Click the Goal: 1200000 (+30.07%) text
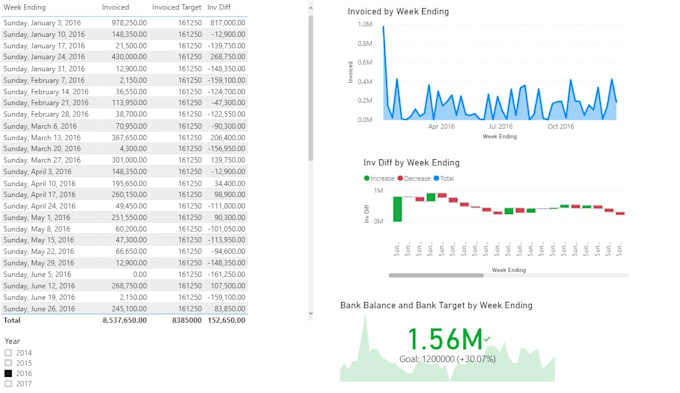 pyautogui.click(x=447, y=359)
